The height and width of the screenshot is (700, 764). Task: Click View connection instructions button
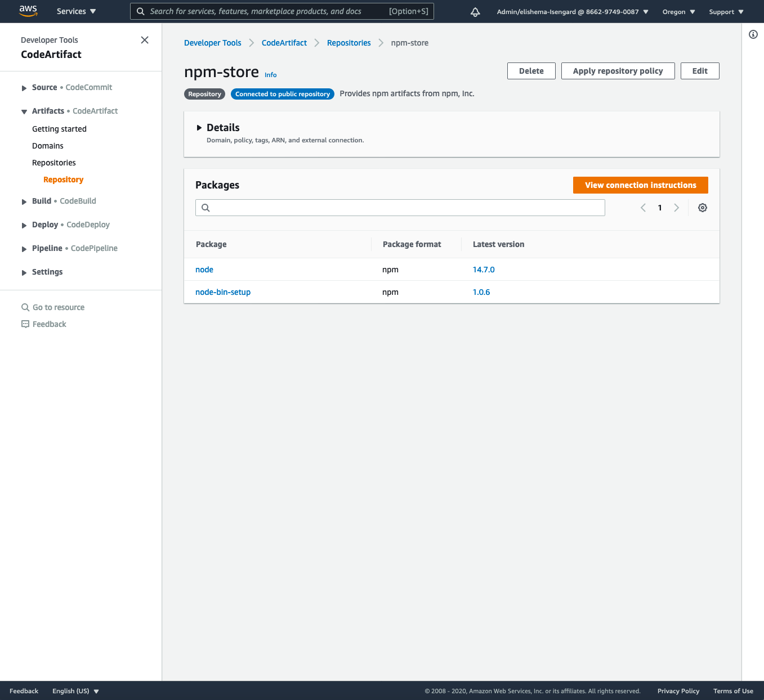pos(641,185)
